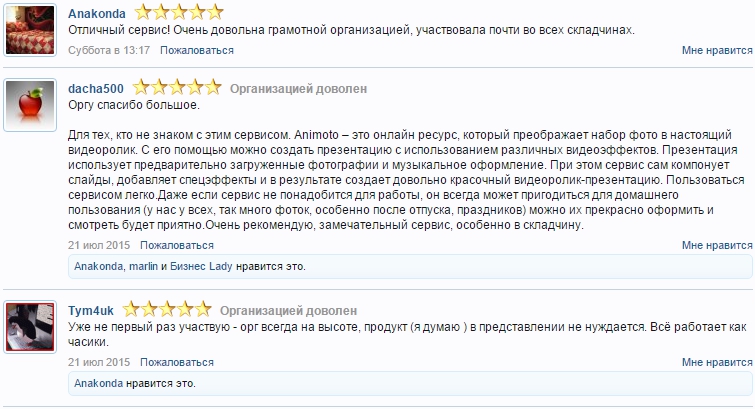The height and width of the screenshot is (409, 755).
Task: Click dacha500's star rating icons
Action: (177, 88)
